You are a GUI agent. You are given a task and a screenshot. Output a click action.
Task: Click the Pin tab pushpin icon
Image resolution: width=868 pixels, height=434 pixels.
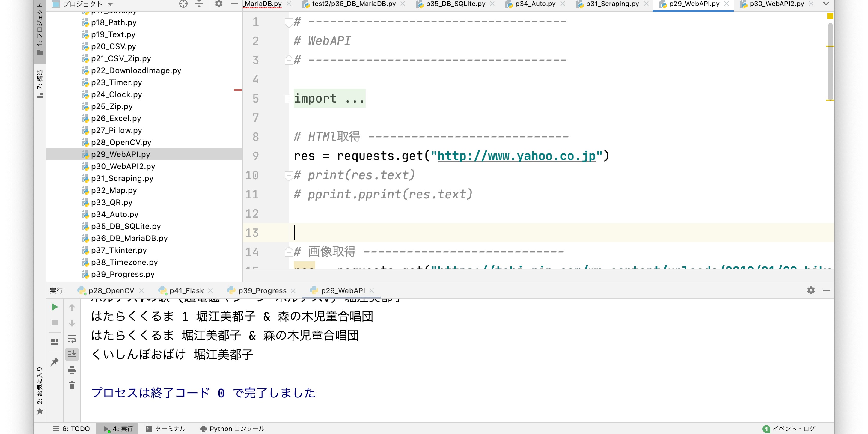[x=55, y=362]
